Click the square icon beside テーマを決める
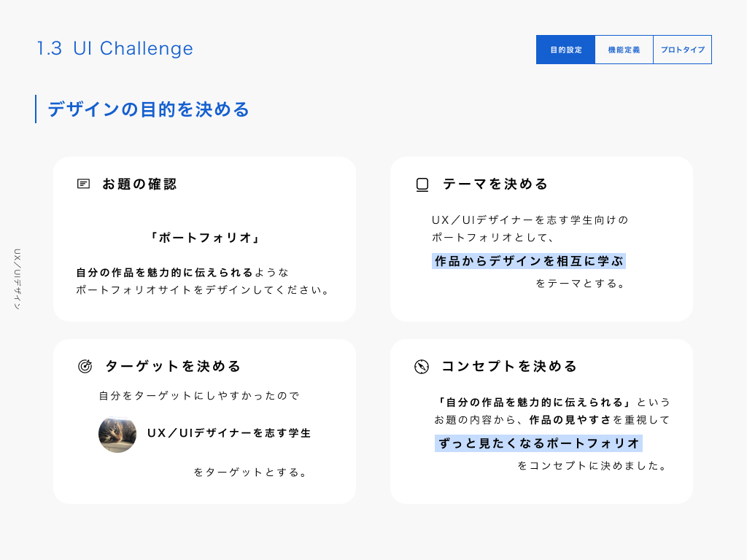 pyautogui.click(x=422, y=184)
